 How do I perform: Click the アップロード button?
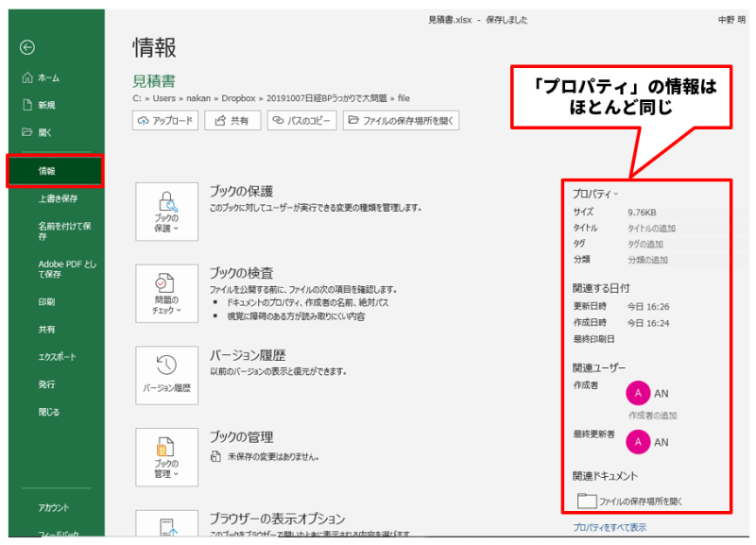165,121
